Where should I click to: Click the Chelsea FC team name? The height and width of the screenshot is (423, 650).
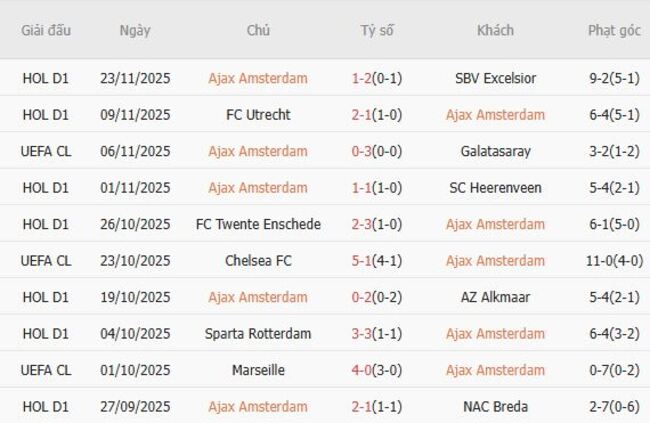point(258,261)
